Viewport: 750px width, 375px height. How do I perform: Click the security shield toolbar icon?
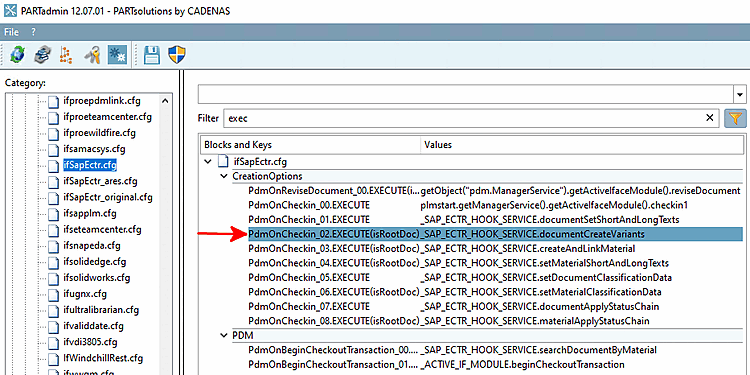(x=176, y=55)
